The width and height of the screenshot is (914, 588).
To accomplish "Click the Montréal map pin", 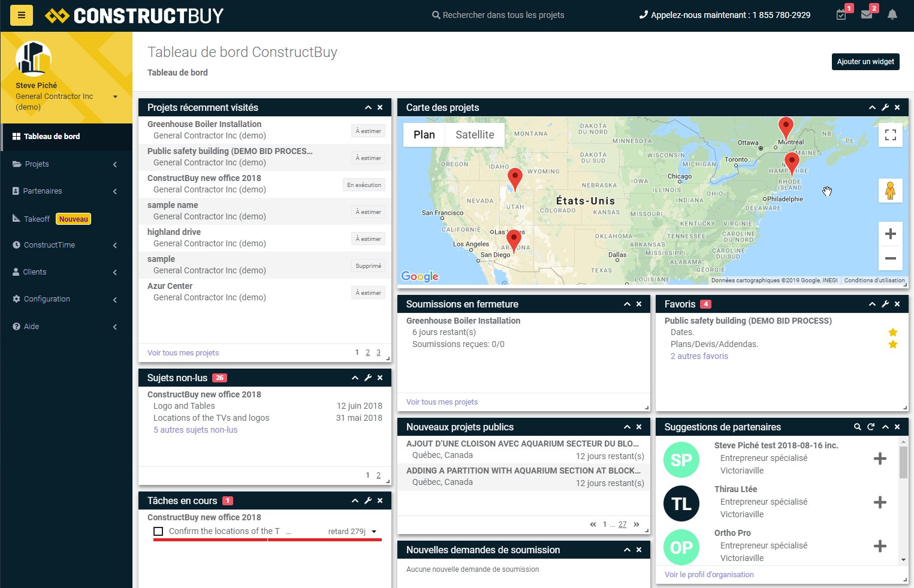I will click(786, 129).
